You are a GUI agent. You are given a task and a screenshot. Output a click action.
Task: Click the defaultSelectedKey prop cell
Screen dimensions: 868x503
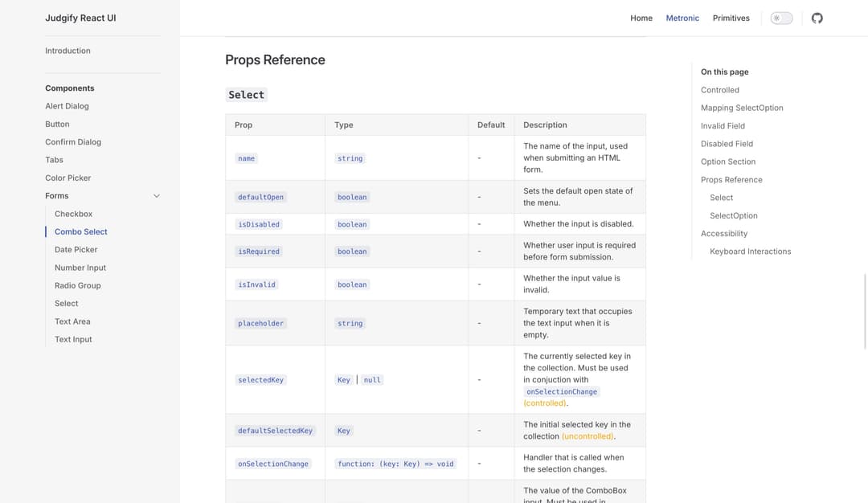pos(275,431)
